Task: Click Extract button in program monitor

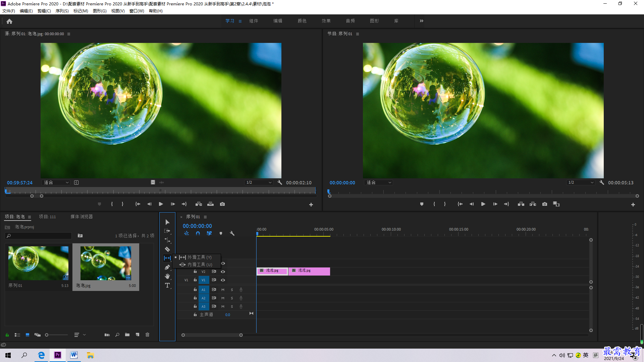Action: (533, 204)
